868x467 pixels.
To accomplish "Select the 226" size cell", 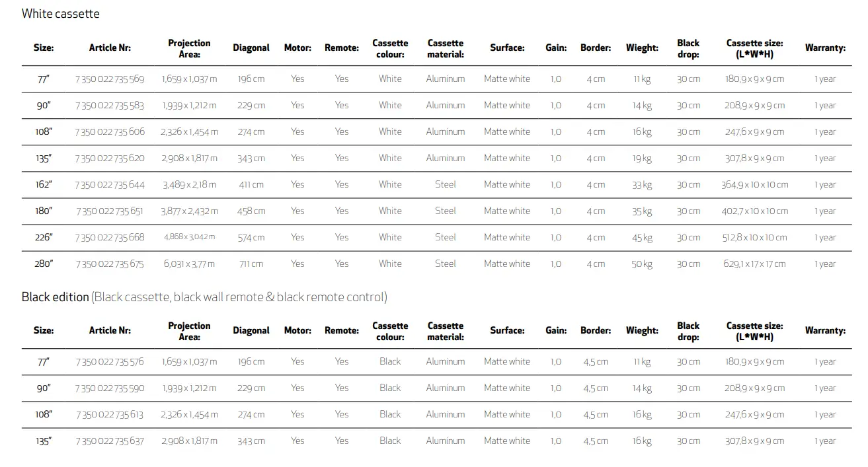I will (x=44, y=238).
